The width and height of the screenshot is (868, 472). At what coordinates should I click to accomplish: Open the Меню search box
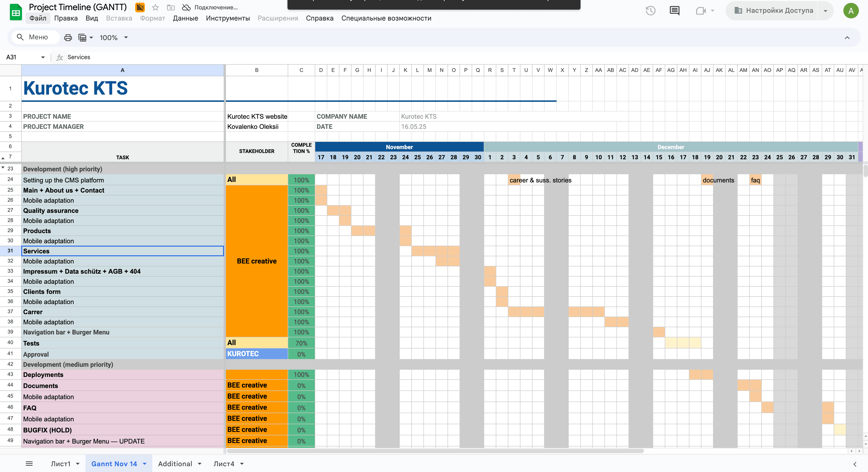(35, 37)
